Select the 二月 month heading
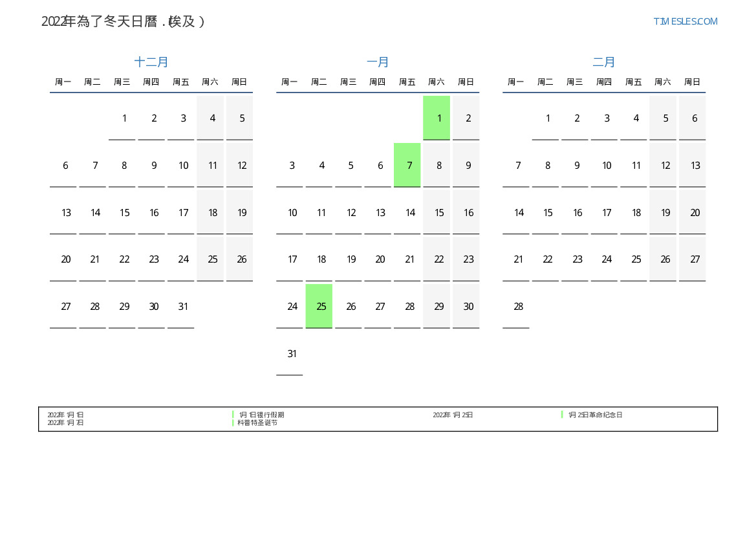This screenshot has height=535, width=756. tap(604, 62)
